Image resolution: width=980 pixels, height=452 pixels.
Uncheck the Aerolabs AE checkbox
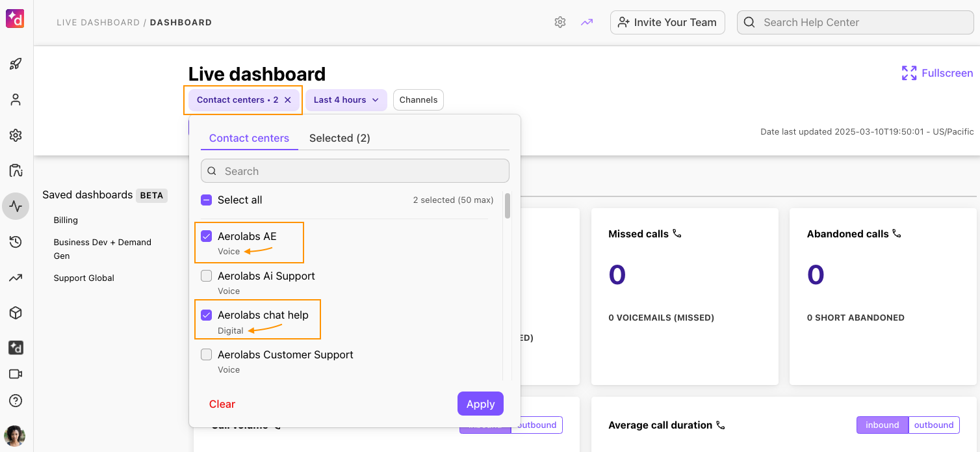[206, 236]
